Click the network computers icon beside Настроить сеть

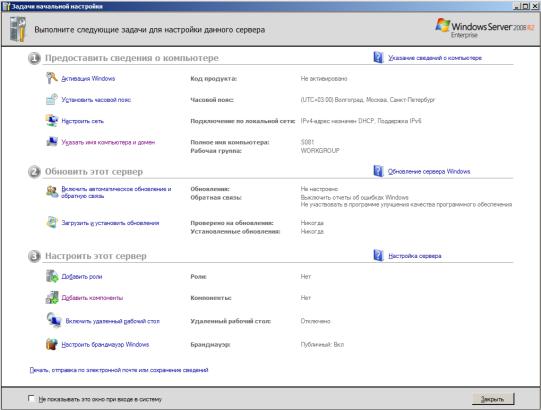pyautogui.click(x=52, y=120)
